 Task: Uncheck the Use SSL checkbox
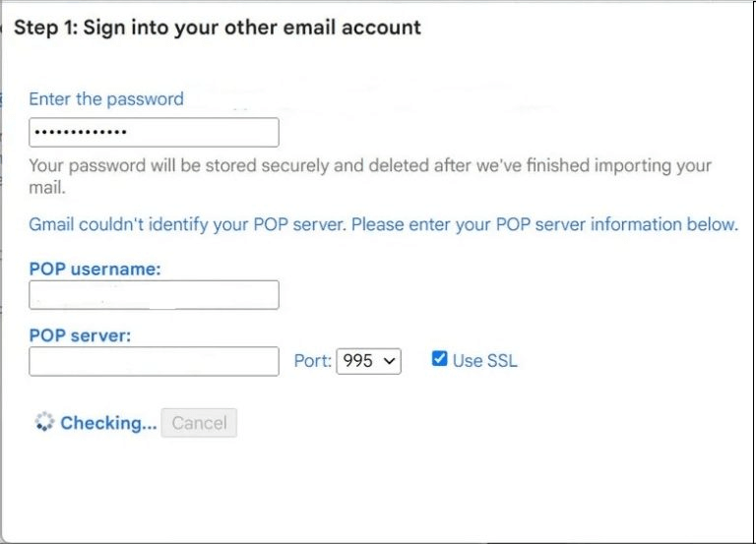(x=439, y=358)
